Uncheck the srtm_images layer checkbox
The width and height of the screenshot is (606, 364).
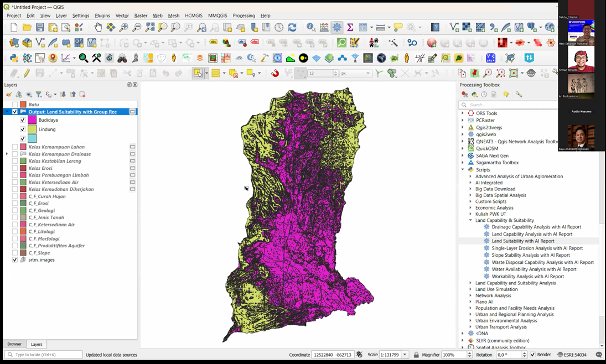15,259
